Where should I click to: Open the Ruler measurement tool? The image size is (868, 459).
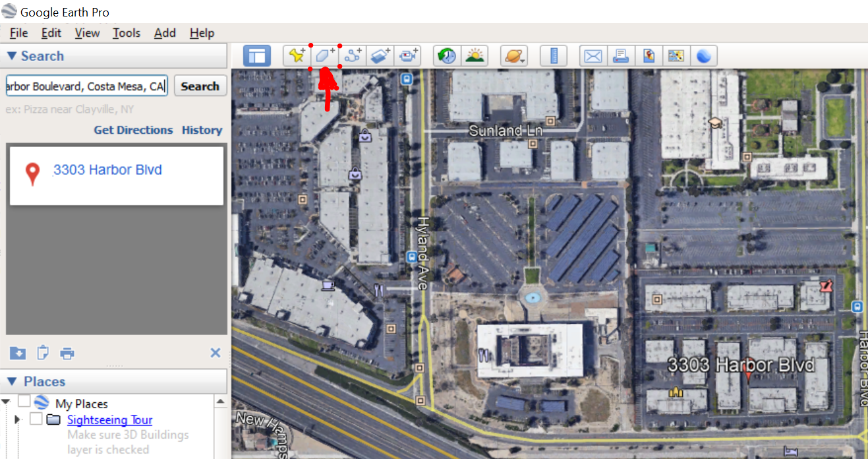pyautogui.click(x=553, y=55)
